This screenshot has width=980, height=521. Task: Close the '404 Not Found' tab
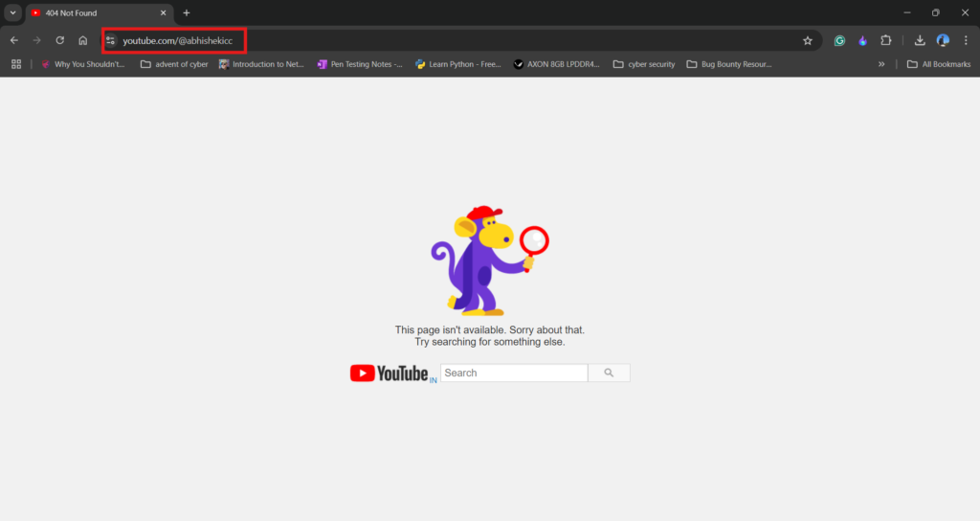(x=163, y=12)
